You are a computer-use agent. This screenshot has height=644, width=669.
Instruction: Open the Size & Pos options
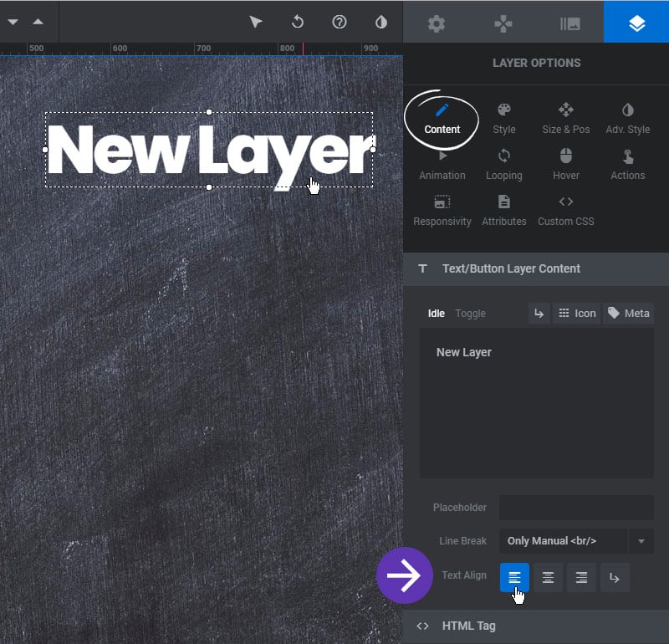pyautogui.click(x=566, y=120)
